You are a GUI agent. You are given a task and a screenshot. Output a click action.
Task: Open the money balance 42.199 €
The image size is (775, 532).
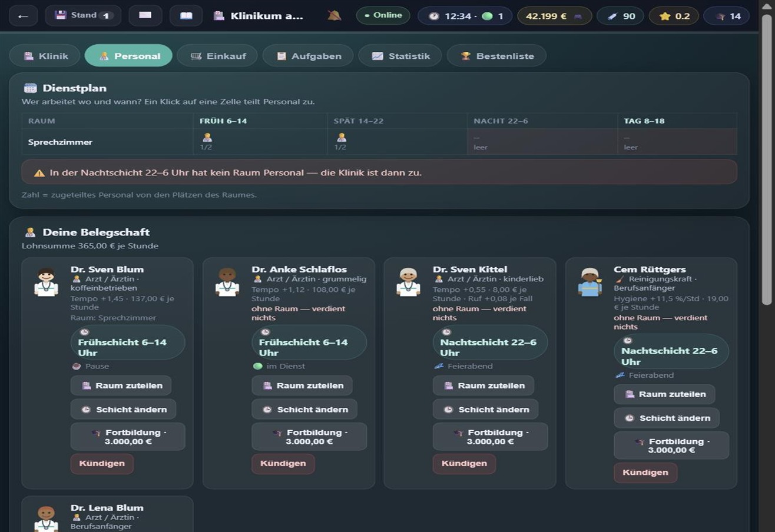click(x=554, y=16)
